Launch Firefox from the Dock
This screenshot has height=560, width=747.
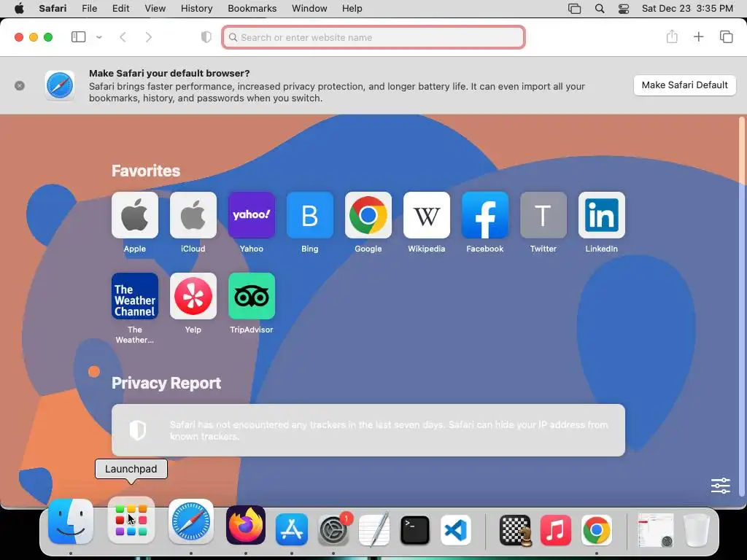[x=246, y=525]
